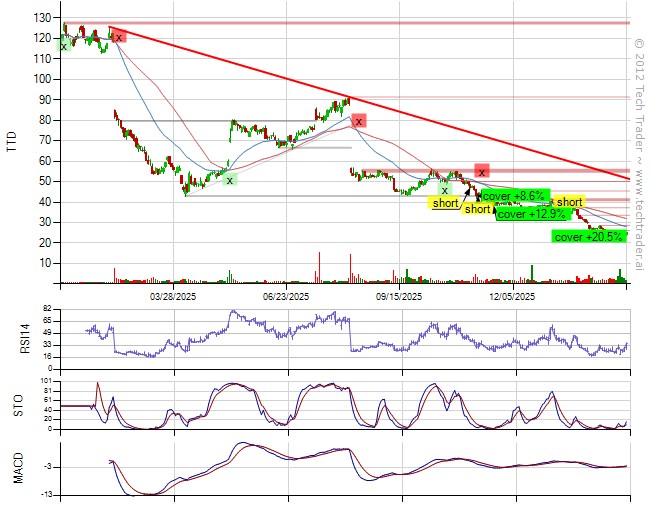Select the red x marker near the 80 level
The height and width of the screenshot is (514, 657).
pyautogui.click(x=359, y=121)
